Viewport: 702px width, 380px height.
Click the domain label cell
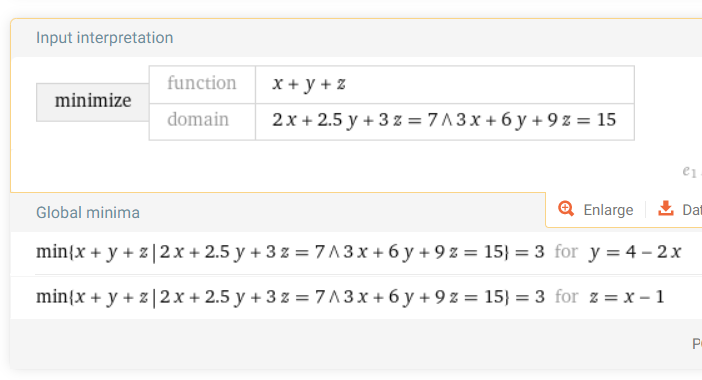(x=202, y=122)
